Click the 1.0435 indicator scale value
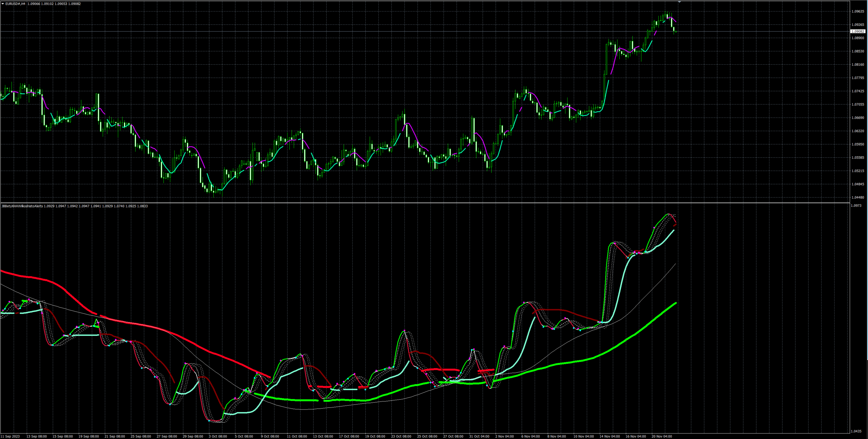Screen dimensions: 868x439 856,431
